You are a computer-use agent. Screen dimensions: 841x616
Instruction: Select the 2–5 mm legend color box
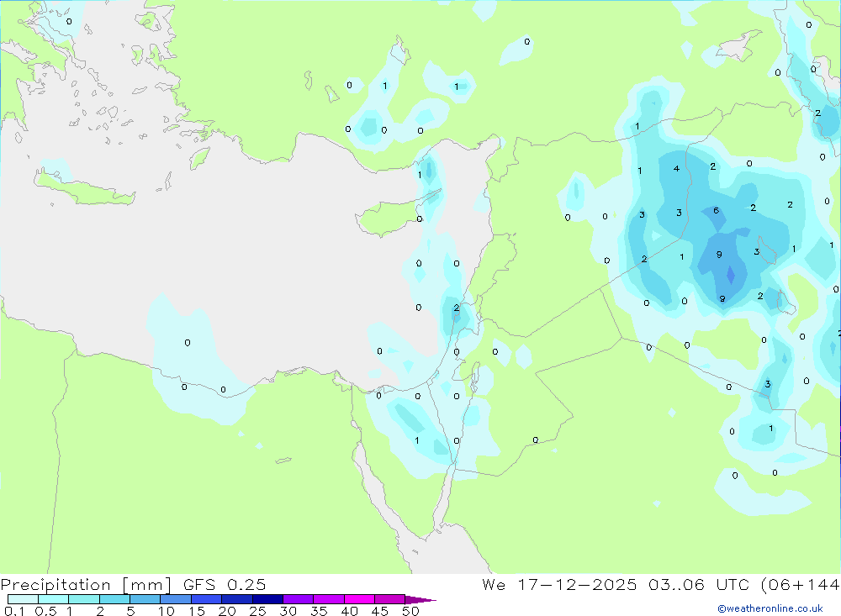pos(114,599)
